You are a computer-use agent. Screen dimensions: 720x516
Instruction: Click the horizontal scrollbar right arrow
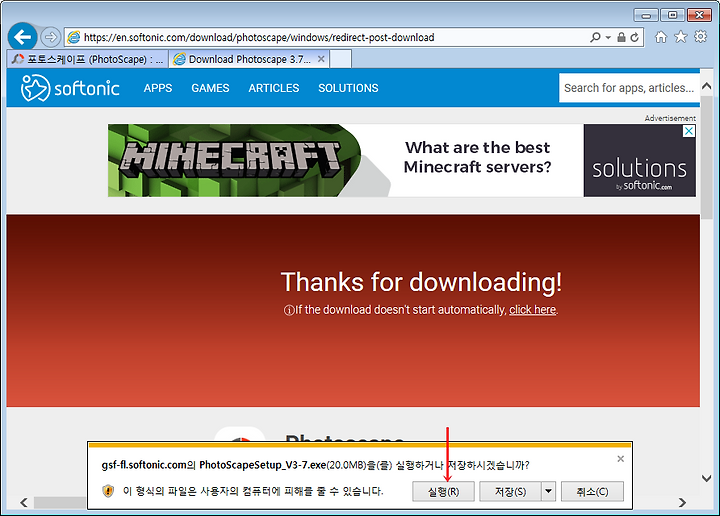click(682, 503)
